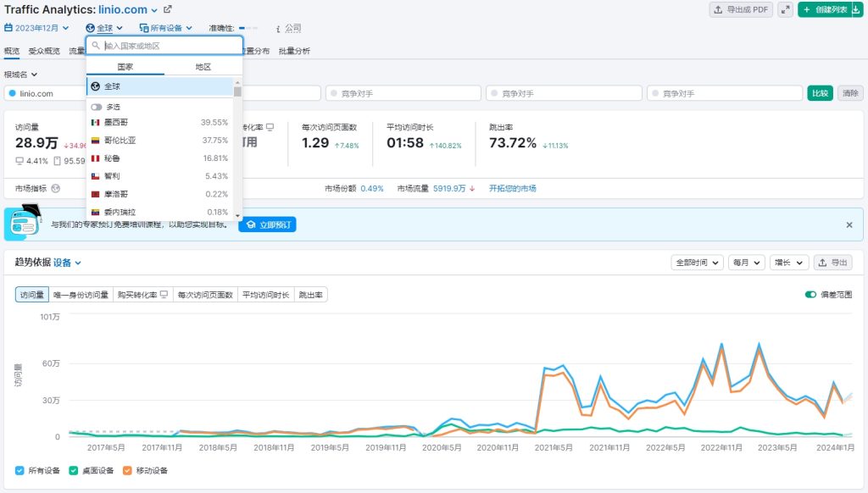The width and height of the screenshot is (868, 493).
Task: Select 平均访问时长 chart metric tab
Action: (265, 295)
